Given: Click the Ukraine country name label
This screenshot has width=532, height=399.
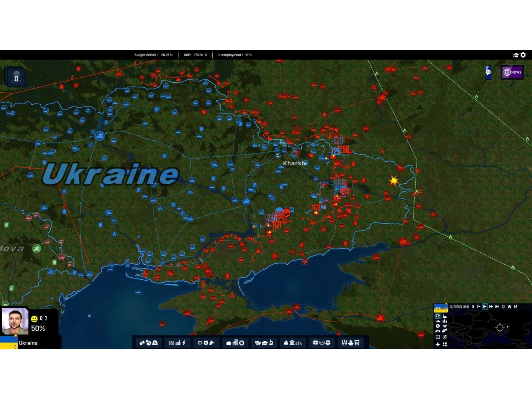Looking at the screenshot, I should (28, 343).
